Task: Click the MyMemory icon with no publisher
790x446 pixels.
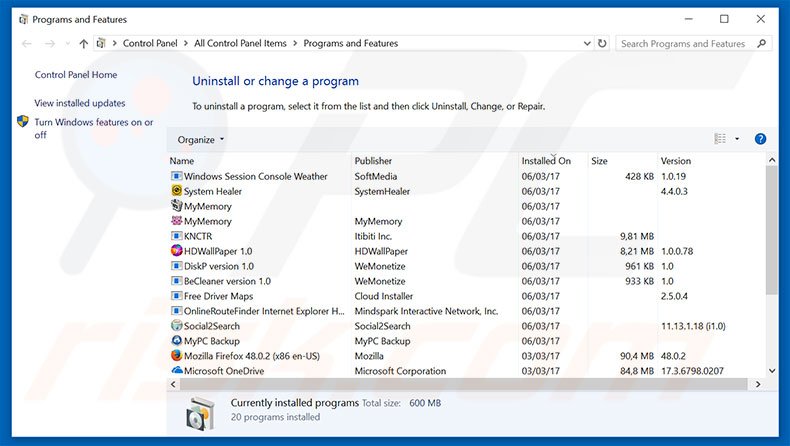Action: point(176,206)
